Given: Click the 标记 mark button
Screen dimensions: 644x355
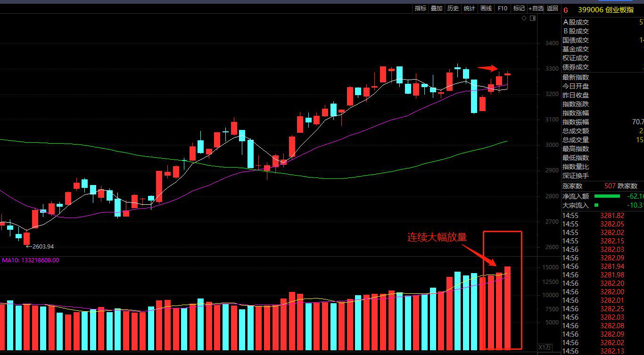Looking at the screenshot, I should (x=519, y=8).
